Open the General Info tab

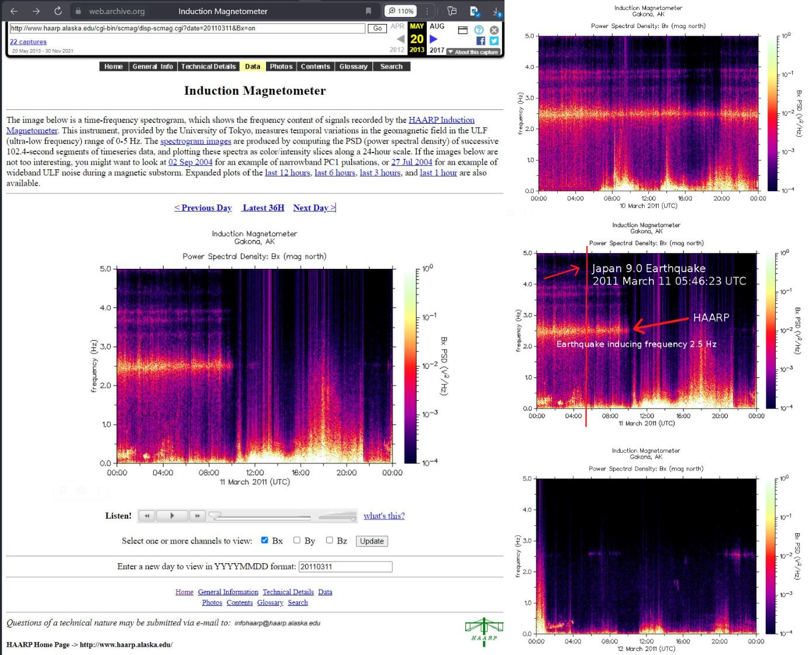(x=153, y=67)
